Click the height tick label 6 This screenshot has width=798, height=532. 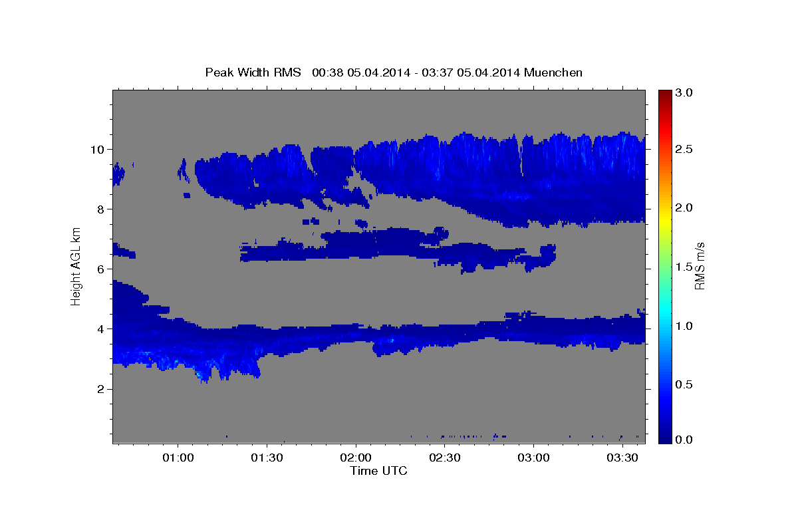[x=100, y=269]
